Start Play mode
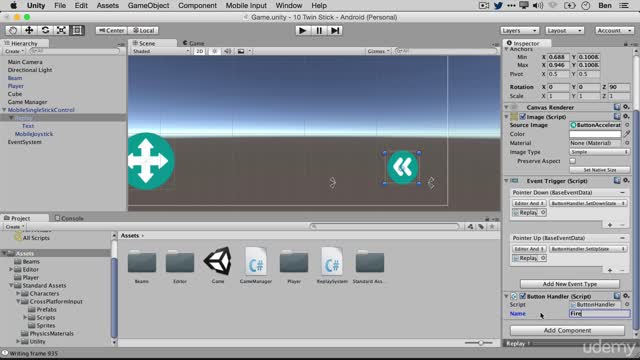Screen dimensions: 640x360 (x=302, y=31)
